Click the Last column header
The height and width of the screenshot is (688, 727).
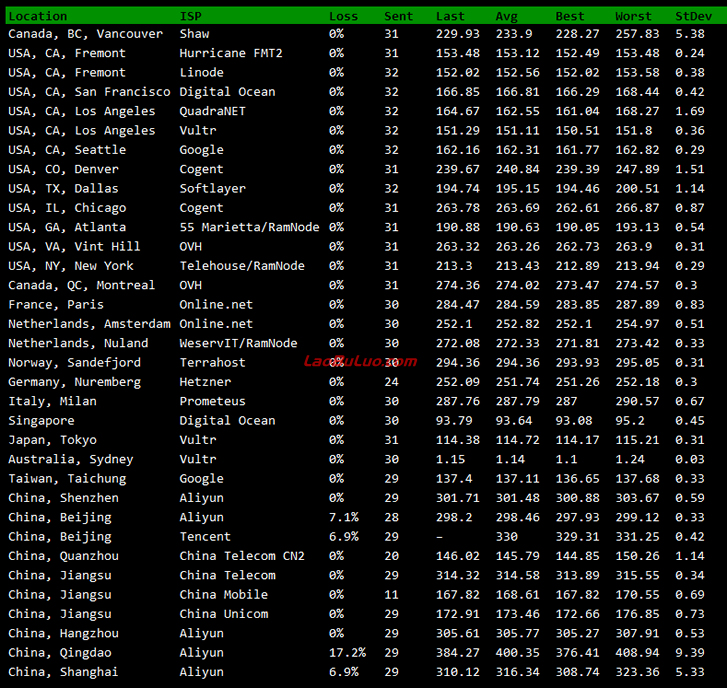450,16
